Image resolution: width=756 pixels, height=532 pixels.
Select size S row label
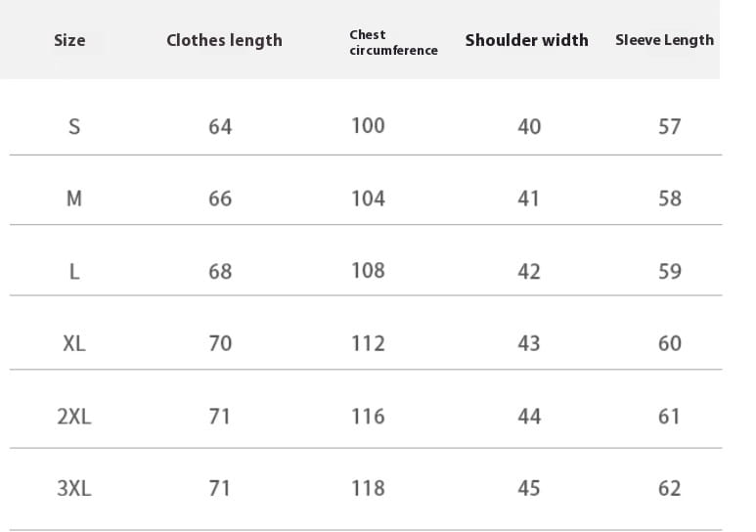tap(73, 127)
